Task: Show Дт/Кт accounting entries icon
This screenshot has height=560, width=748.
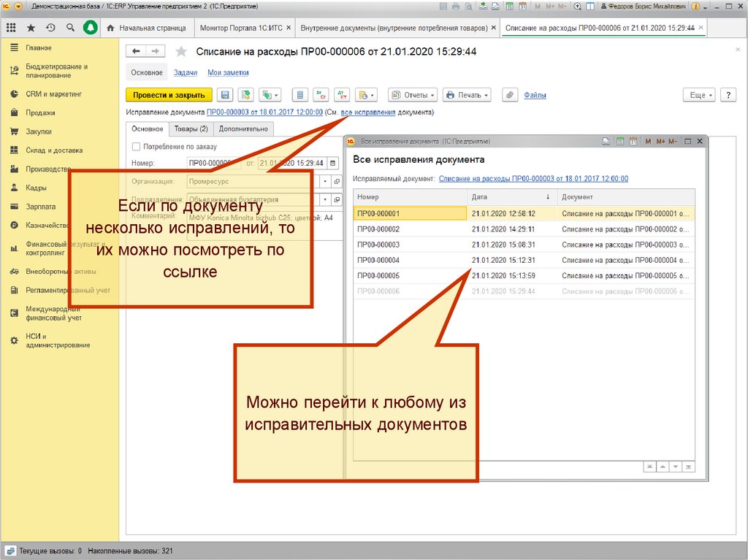Action: 341,95
